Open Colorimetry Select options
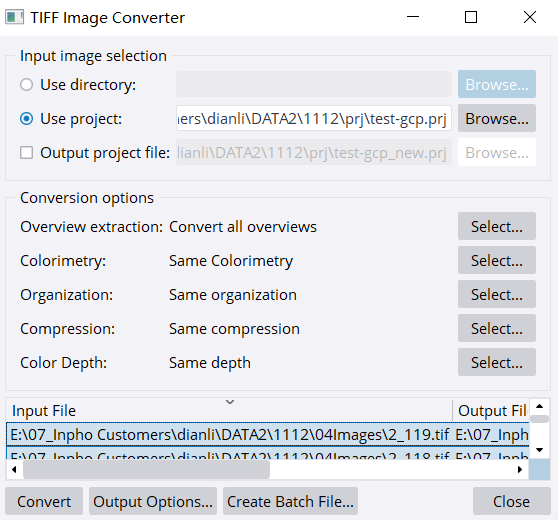558x520 pixels. coord(497,260)
